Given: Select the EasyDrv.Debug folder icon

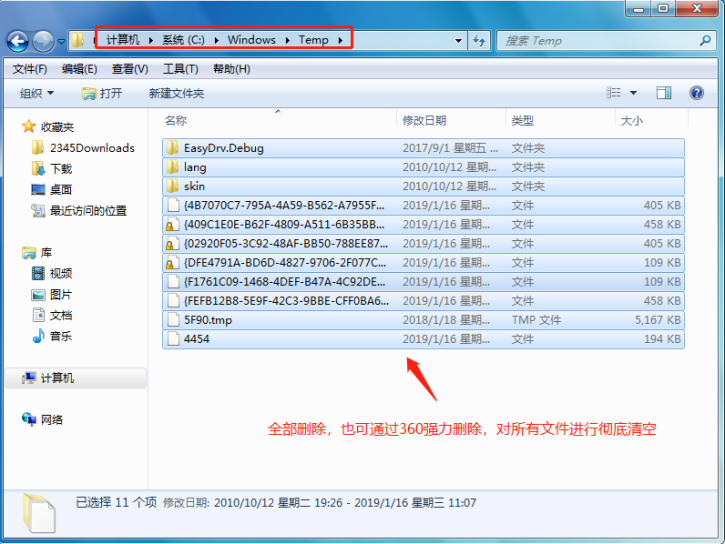Looking at the screenshot, I should tap(172, 148).
